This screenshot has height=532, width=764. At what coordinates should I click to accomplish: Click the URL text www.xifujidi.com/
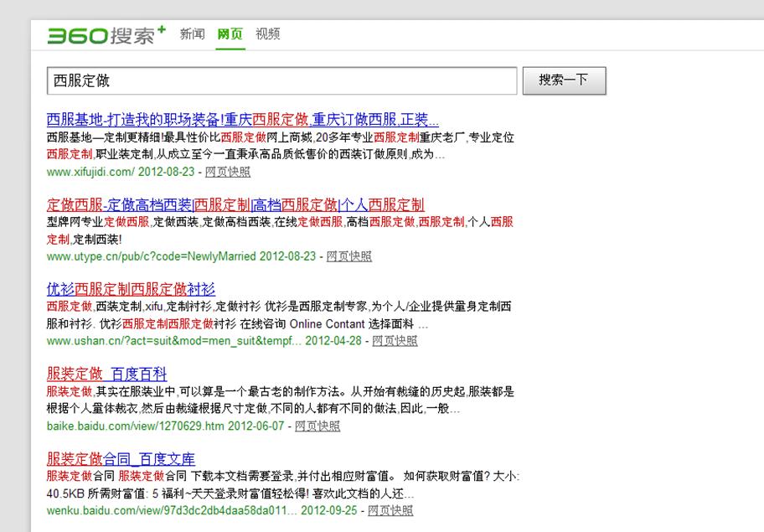click(90, 172)
